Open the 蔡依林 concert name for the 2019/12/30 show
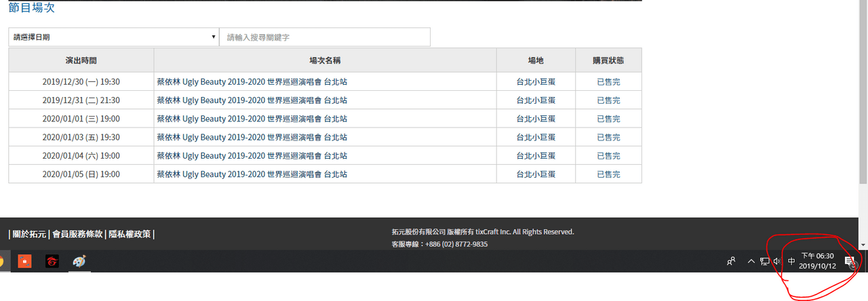Viewport: 868px width, 301px height. tap(252, 81)
